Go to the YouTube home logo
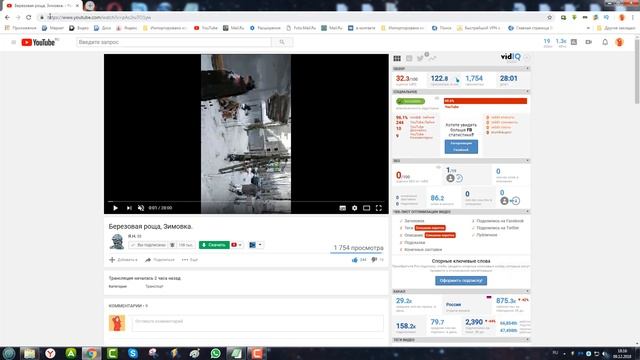 [38, 42]
